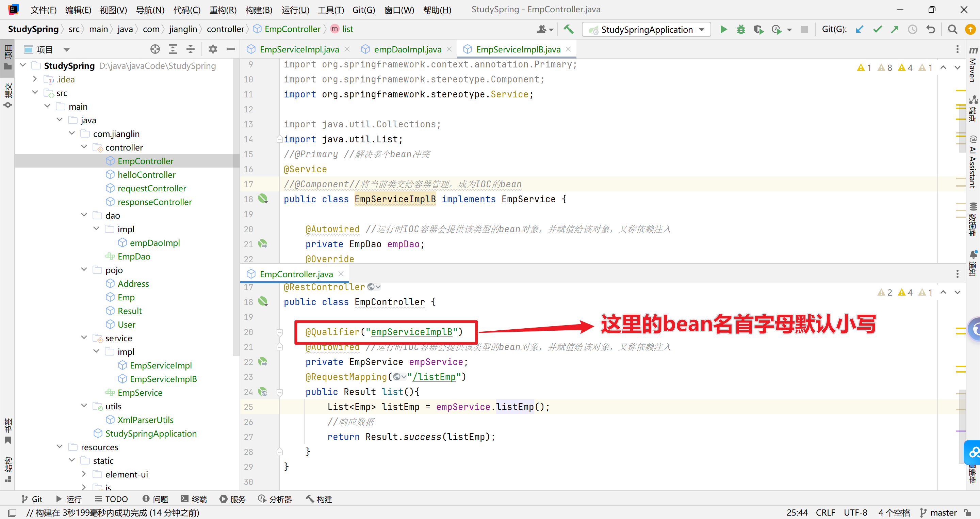Toggle the Git tool window at bottom

coord(32,499)
